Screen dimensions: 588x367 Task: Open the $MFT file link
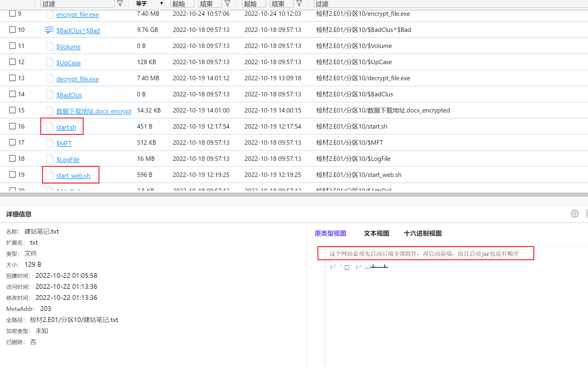point(64,143)
